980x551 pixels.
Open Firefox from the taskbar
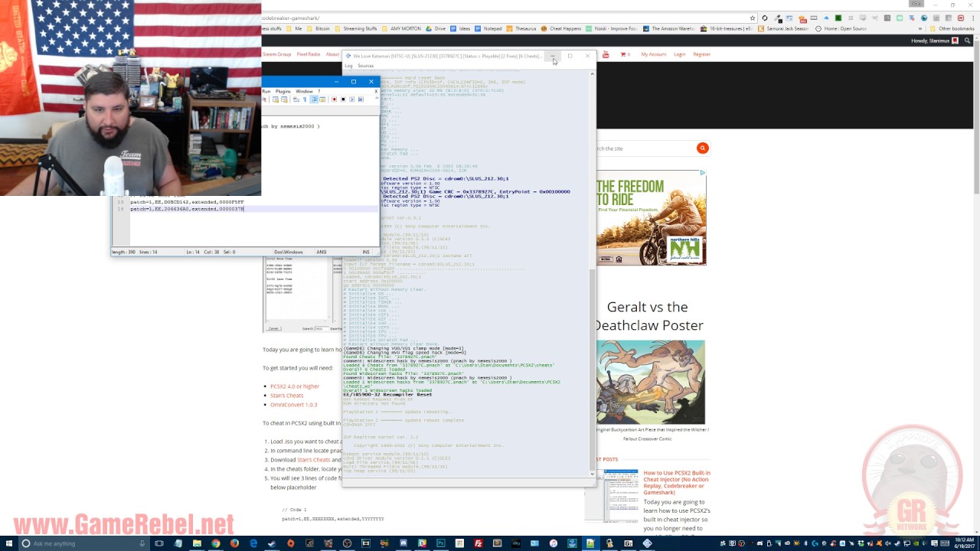(x=235, y=543)
